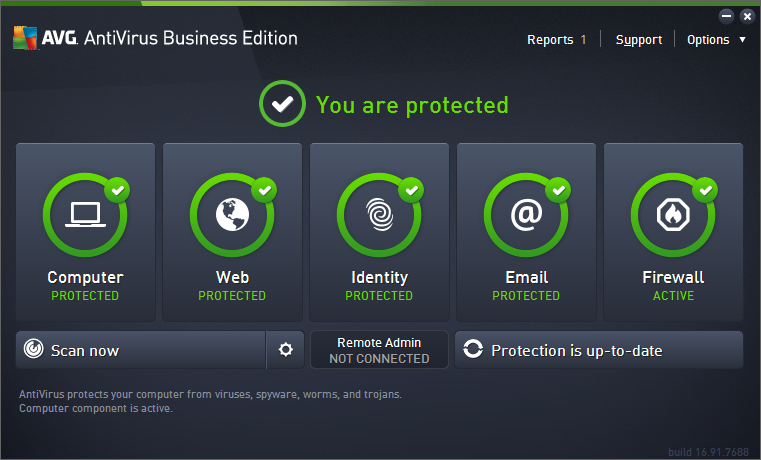
Task: Click the big green protected checkmark circle
Action: (x=283, y=105)
